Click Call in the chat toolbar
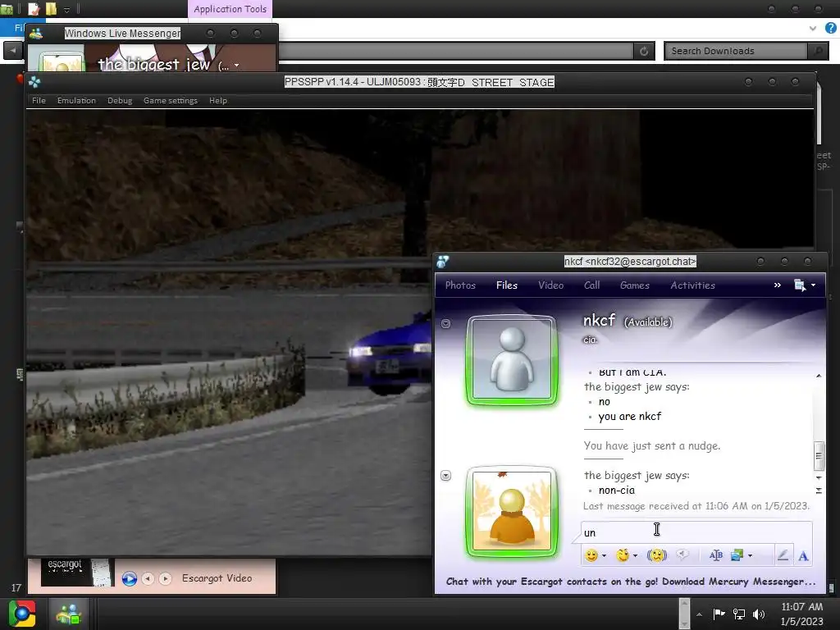This screenshot has height=630, width=840. tap(592, 285)
